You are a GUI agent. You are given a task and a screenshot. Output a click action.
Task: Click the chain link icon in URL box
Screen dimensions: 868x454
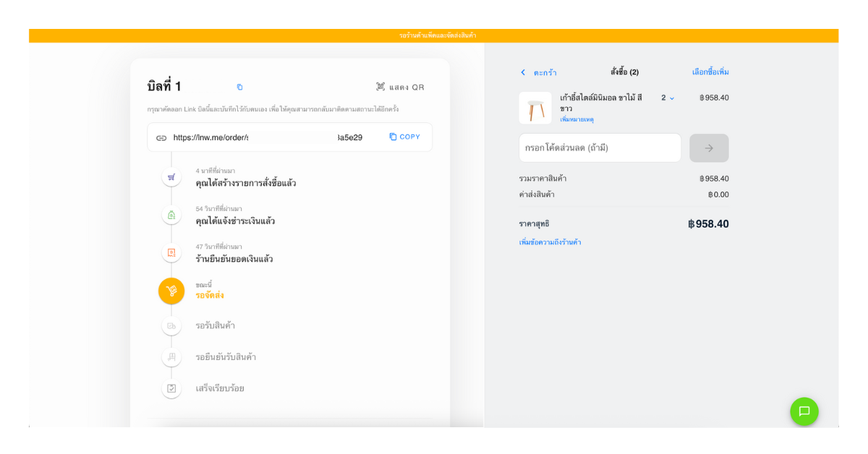pyautogui.click(x=161, y=137)
